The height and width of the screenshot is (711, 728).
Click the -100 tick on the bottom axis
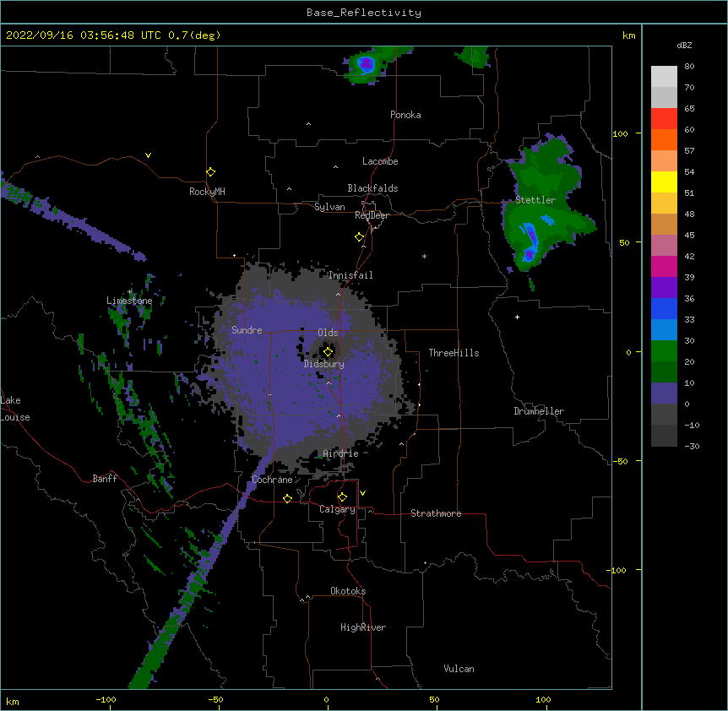(x=106, y=699)
